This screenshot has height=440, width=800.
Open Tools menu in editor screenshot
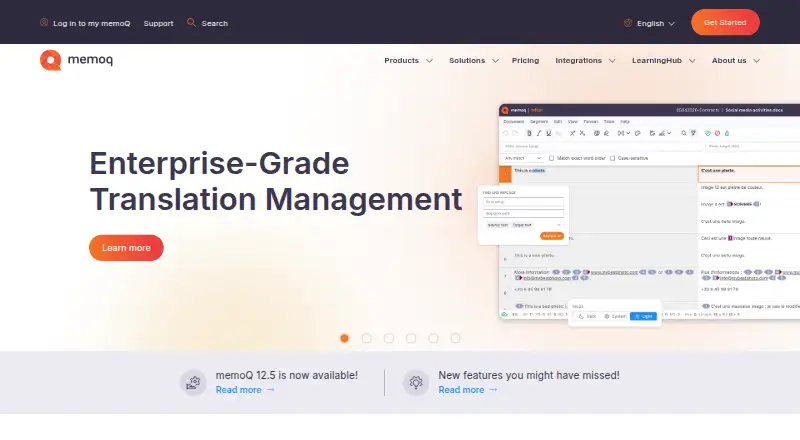point(609,121)
